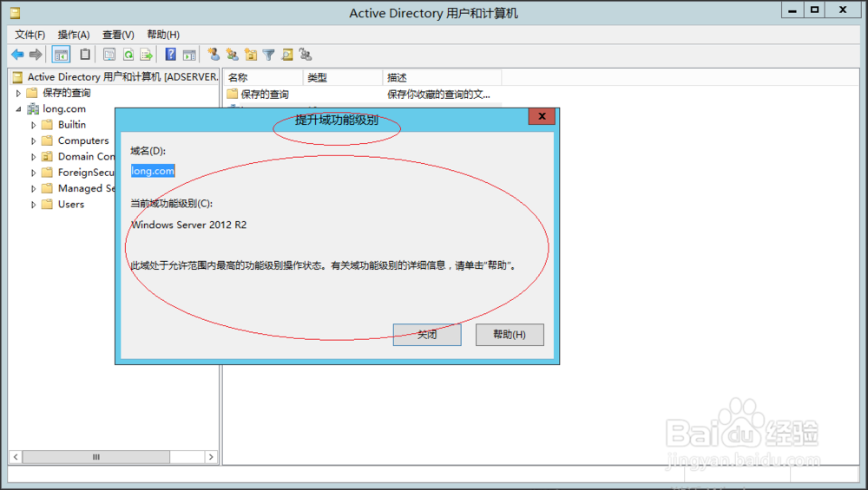Click the Windows Server 2012 R2 text
Image resolution: width=868 pixels, height=490 pixels.
point(188,225)
